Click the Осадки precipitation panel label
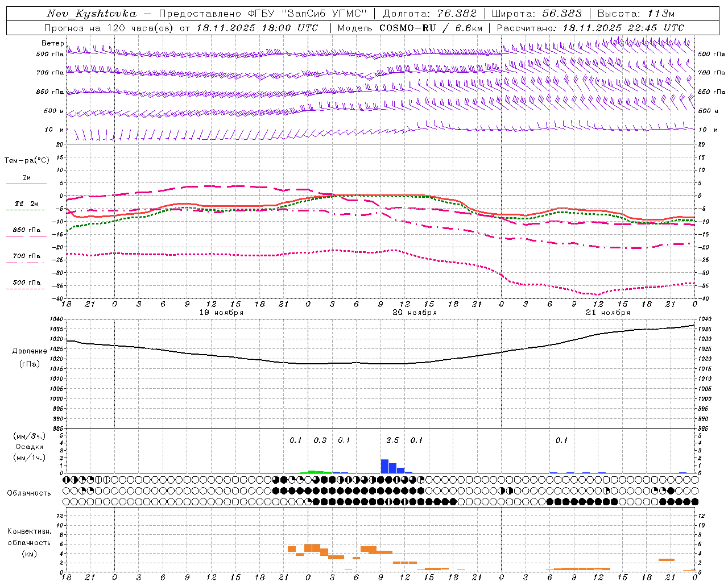 [30, 447]
